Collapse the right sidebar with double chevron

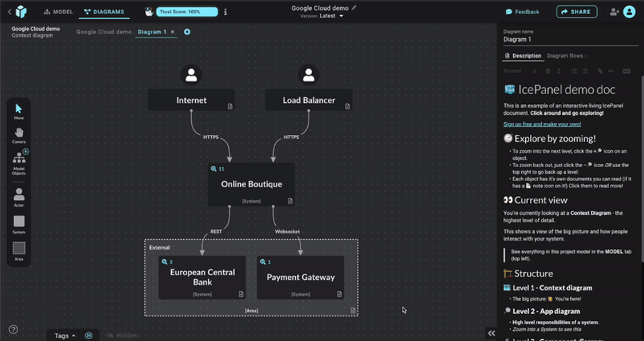point(491,333)
